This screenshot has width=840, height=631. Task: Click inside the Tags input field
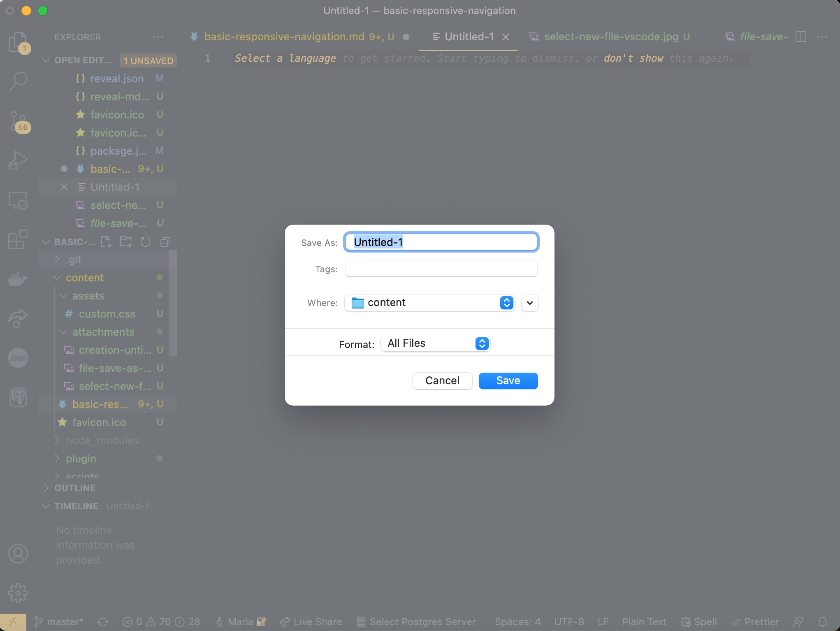440,268
